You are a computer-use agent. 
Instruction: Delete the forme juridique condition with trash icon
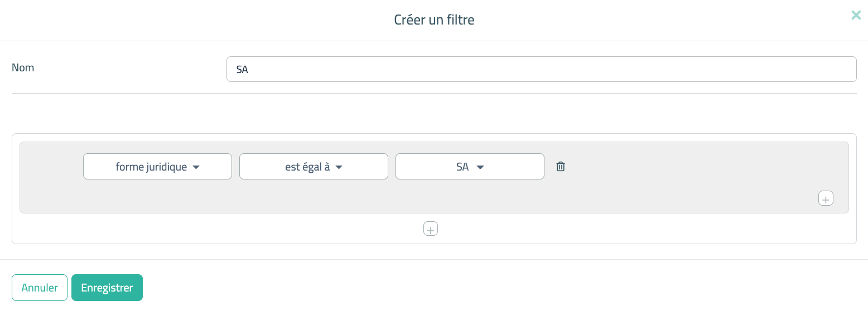tap(561, 167)
